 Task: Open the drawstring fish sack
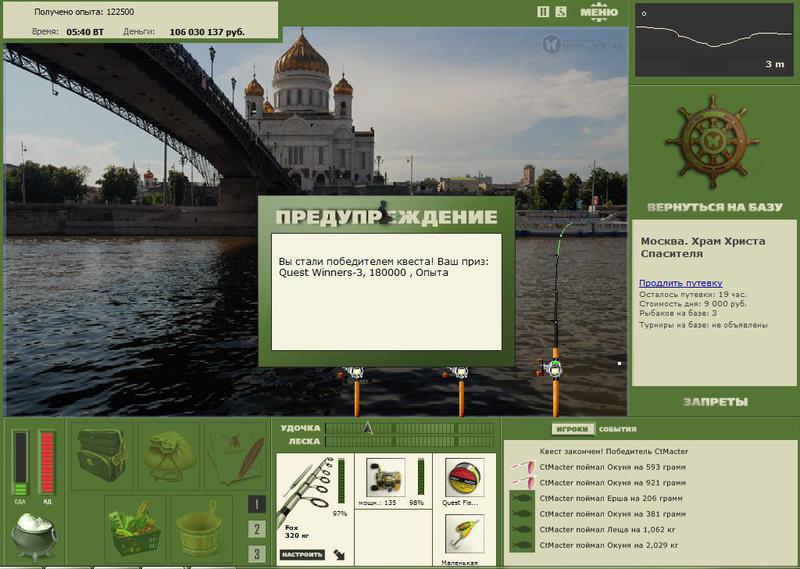point(169,455)
